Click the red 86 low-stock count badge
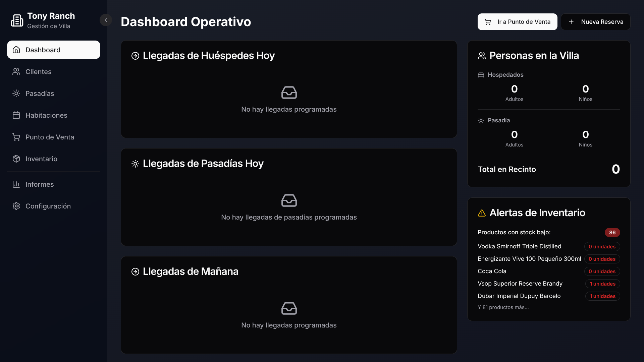644x362 pixels. [612, 232]
